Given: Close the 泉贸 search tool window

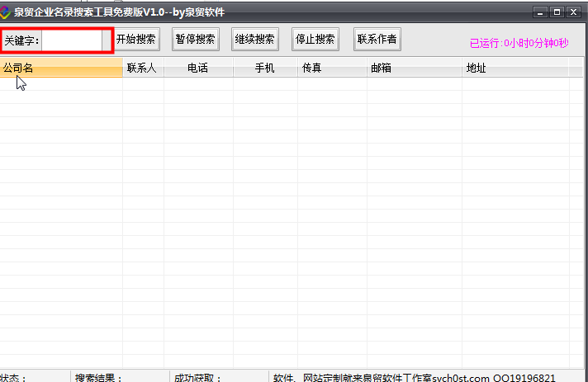Looking at the screenshot, I should click(x=573, y=12).
